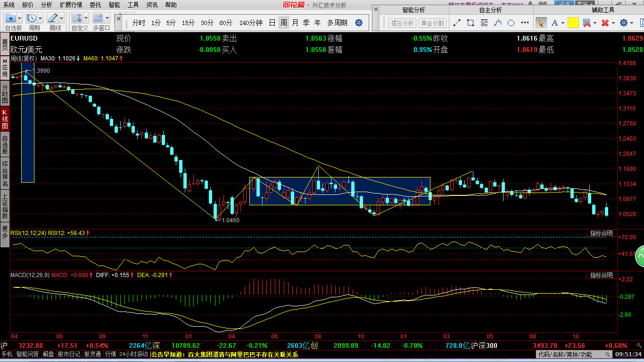Click RSI panel 指标说明 button
644x362 pixels.
602,233
